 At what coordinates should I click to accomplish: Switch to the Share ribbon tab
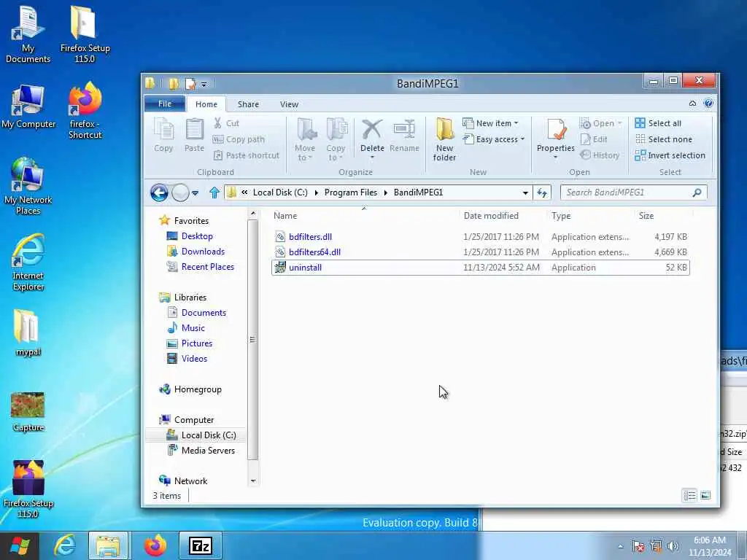click(248, 104)
